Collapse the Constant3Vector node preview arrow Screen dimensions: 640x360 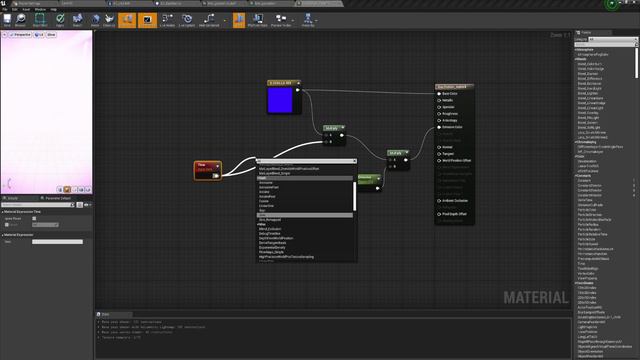coord(298,83)
